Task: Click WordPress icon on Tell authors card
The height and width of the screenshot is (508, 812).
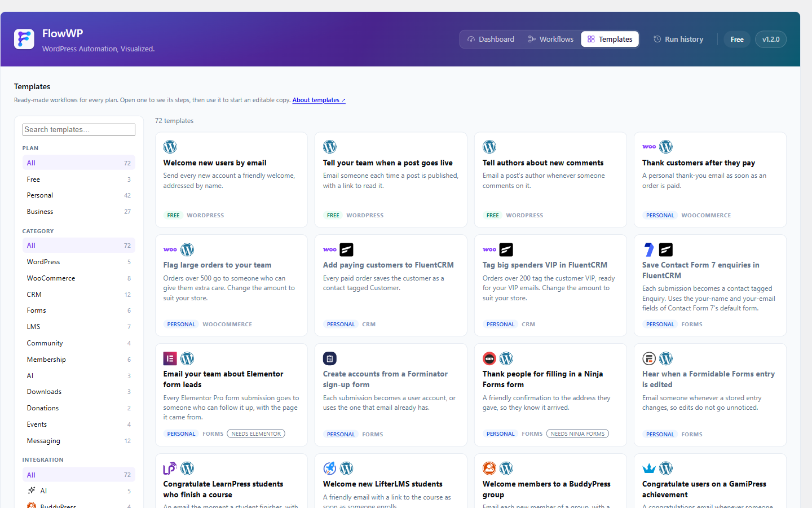Action: (489, 147)
